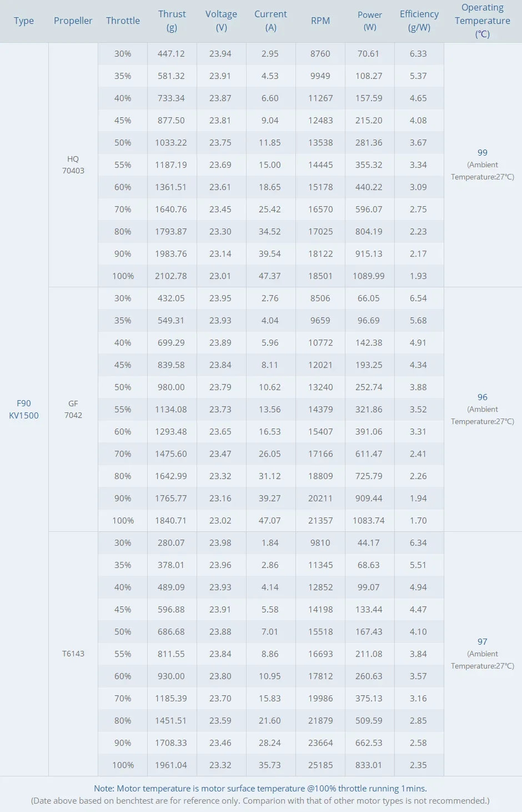Click the 2102.78 thrust value
Viewport: 522px width, 812px height.
(x=171, y=276)
